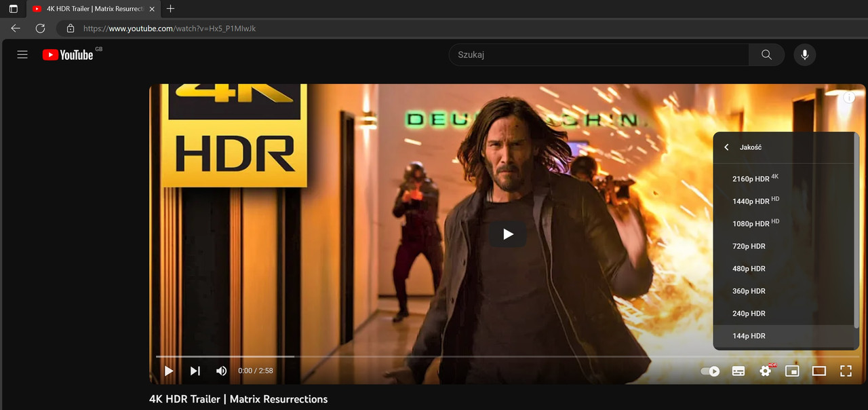Select 1440p HDR quality
Screen dimensions: 868x410
click(x=783, y=201)
